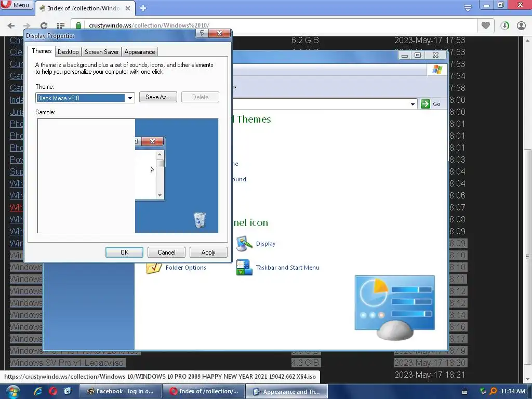
Task: Open the Display icon in Control Panel
Action: coord(244,244)
